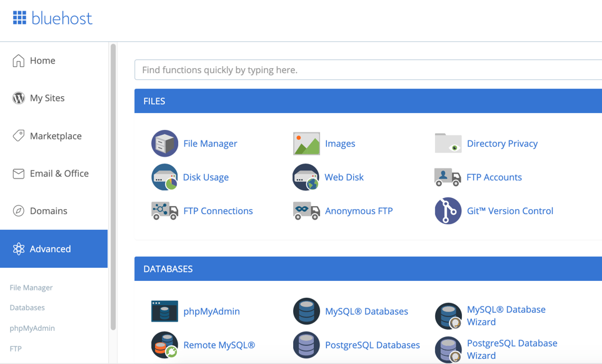Image resolution: width=602 pixels, height=364 pixels.
Task: Open the FTP Accounts link
Action: pyautogui.click(x=494, y=177)
